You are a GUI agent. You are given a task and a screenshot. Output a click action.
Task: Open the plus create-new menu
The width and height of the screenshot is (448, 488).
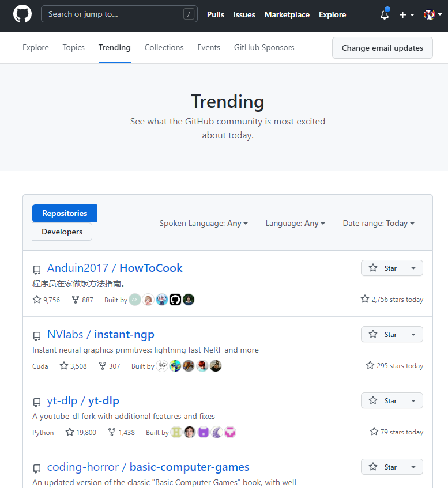click(406, 14)
